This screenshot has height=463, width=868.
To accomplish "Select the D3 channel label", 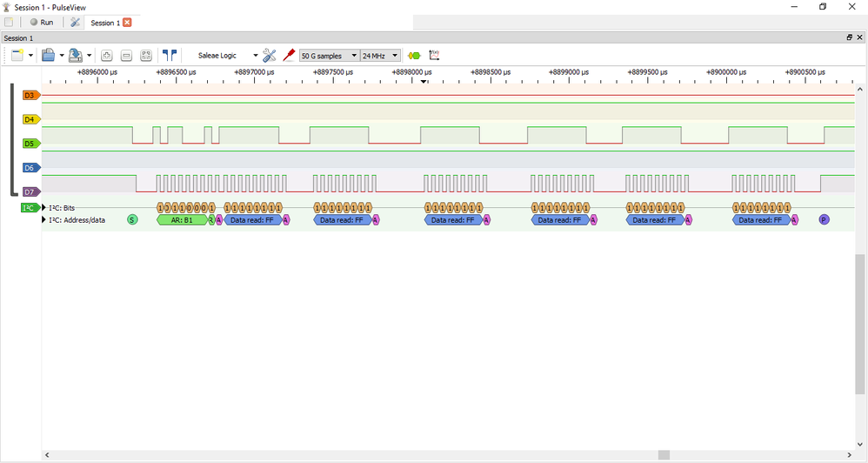I will click(x=30, y=95).
